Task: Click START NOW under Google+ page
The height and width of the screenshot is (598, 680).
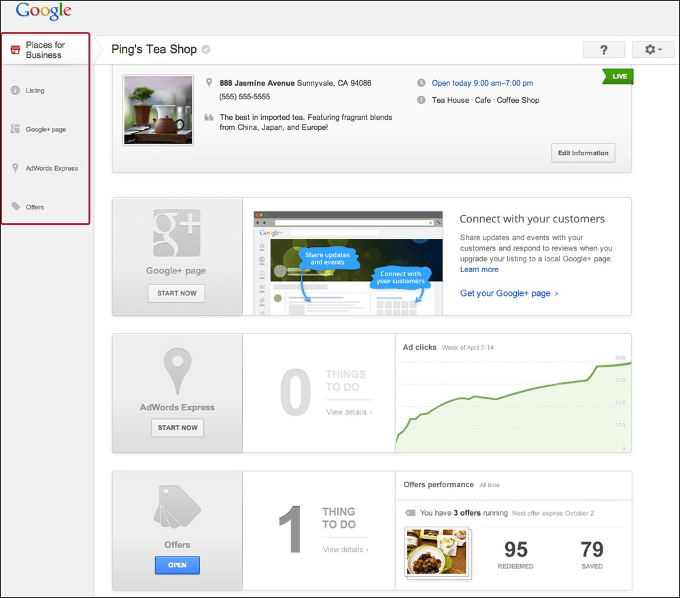Action: pos(177,293)
